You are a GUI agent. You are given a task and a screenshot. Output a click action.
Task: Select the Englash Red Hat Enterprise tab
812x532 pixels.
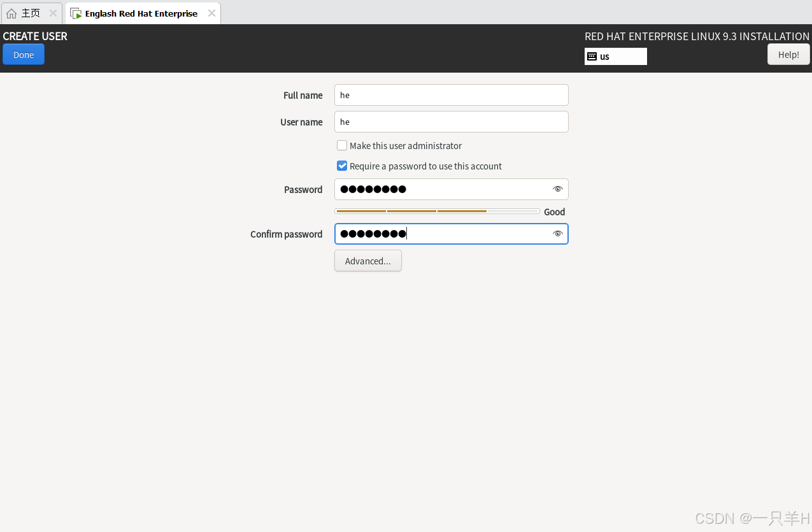[x=143, y=13]
